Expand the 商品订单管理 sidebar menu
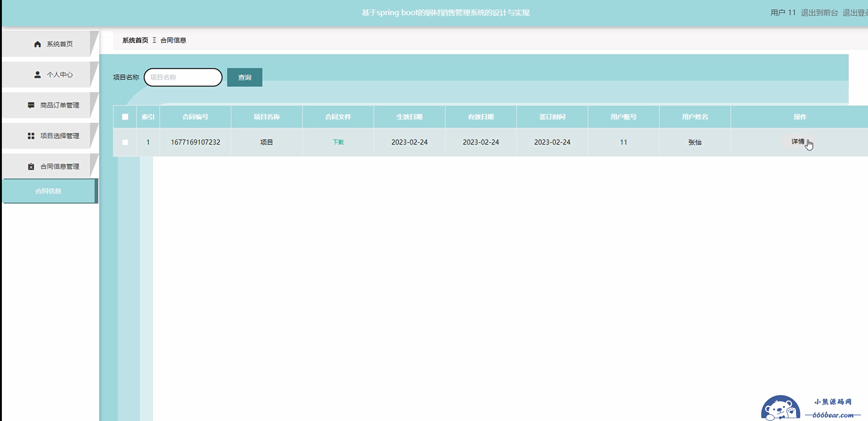 point(60,105)
